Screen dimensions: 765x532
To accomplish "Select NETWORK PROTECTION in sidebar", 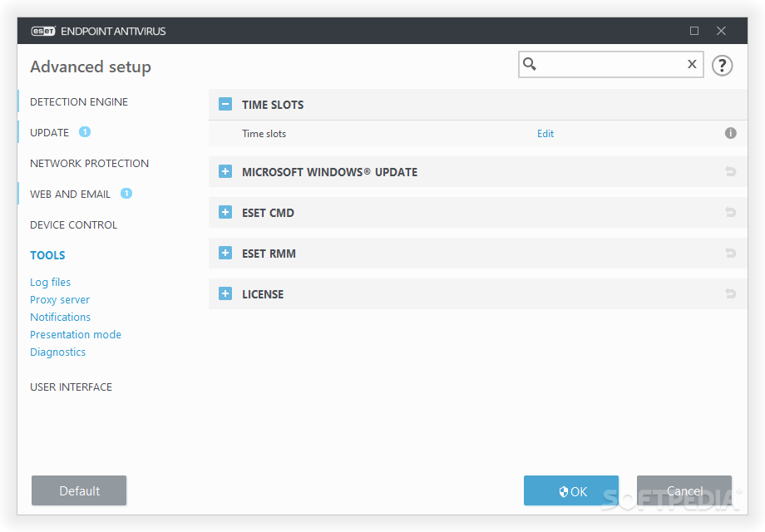I will pos(89,164).
